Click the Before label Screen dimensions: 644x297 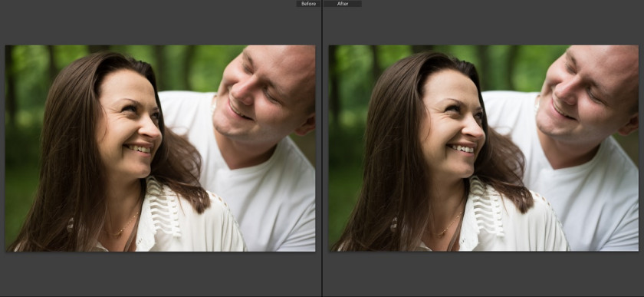pyautogui.click(x=308, y=4)
